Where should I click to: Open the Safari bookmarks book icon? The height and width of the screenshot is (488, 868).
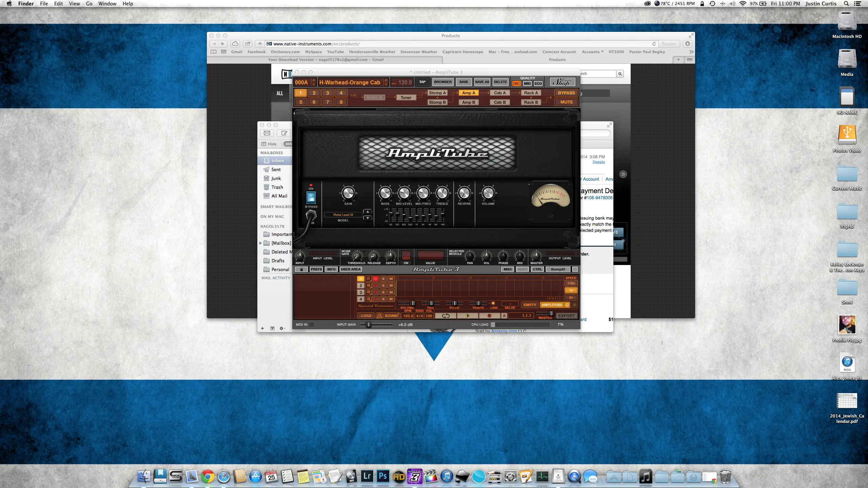click(213, 52)
